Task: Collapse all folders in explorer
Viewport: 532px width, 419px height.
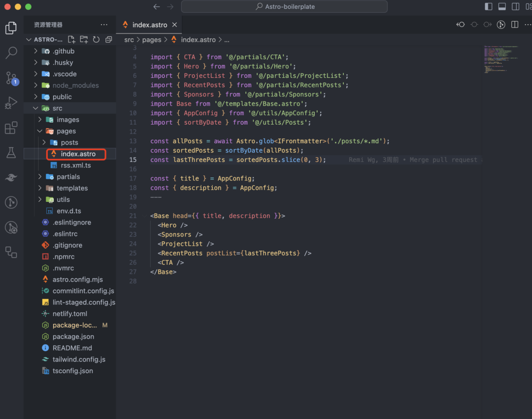Action: tap(109, 39)
